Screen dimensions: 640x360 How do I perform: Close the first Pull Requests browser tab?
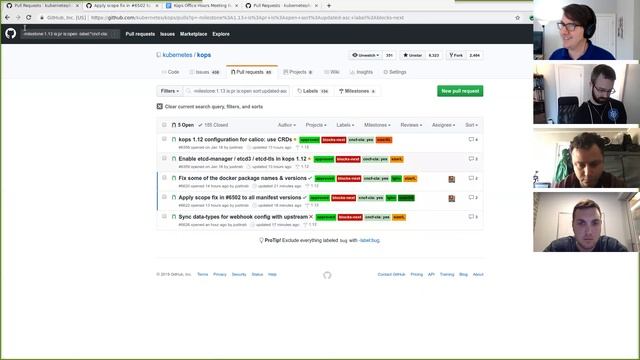(77, 6)
